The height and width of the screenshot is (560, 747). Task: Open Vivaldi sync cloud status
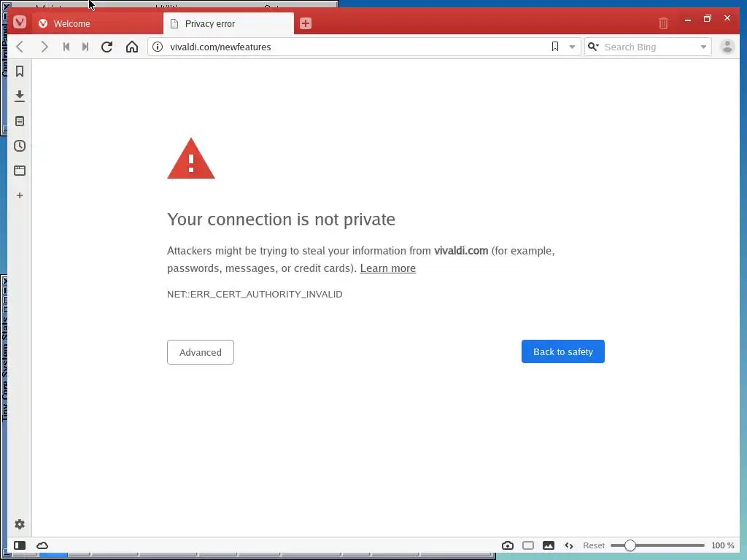42,545
